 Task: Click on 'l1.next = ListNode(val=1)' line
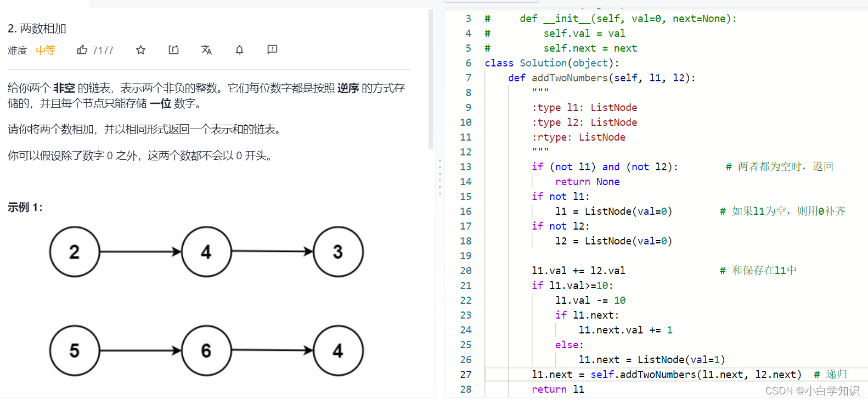point(652,360)
